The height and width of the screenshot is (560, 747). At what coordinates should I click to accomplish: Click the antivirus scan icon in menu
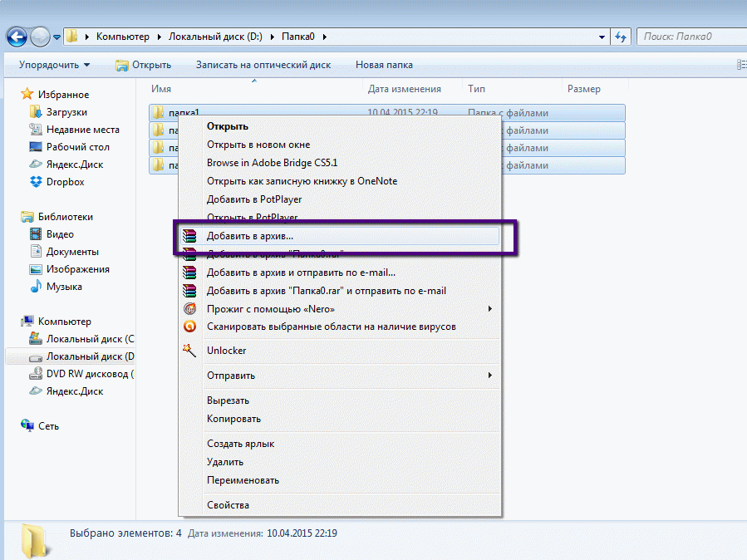189,327
